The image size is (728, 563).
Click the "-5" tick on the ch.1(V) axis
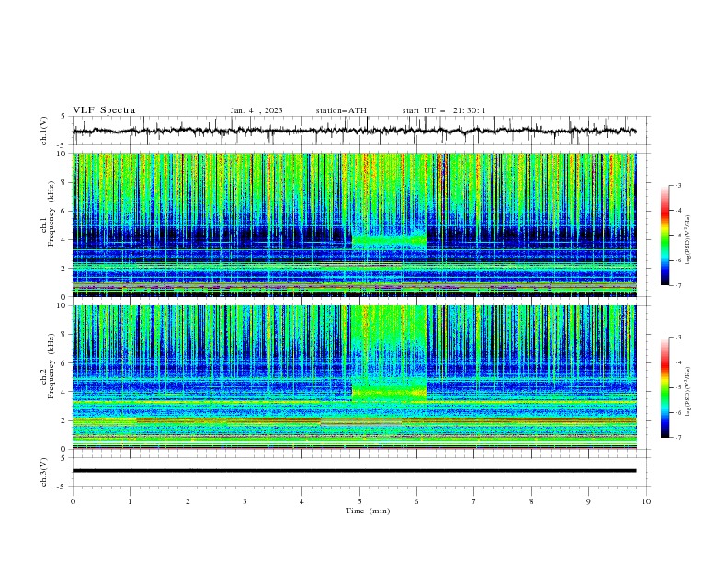pos(62,145)
